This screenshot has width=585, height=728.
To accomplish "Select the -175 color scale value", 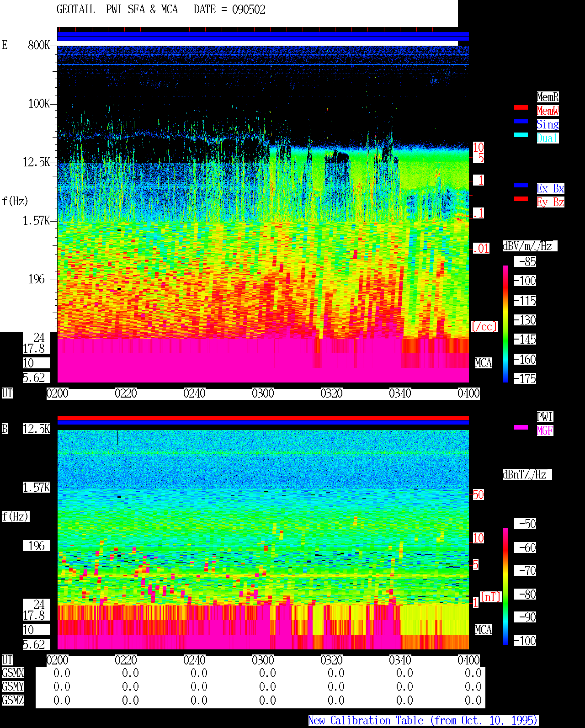I will point(525,378).
